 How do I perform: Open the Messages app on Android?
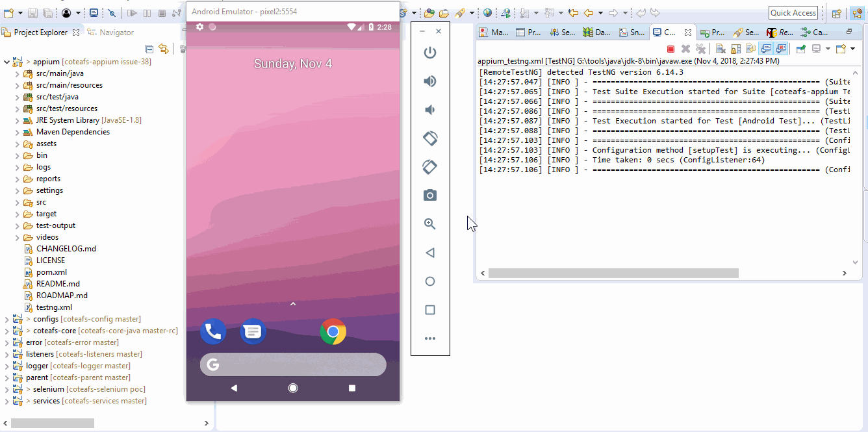[253, 332]
